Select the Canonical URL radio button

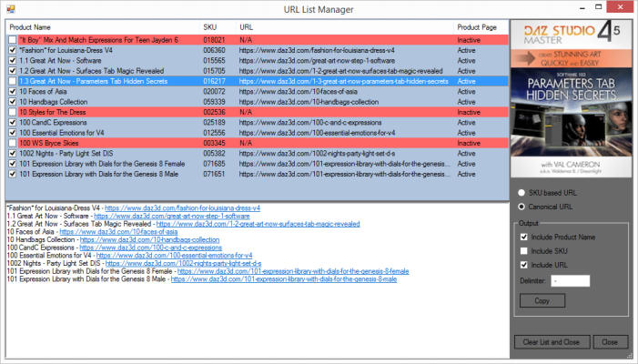(x=520, y=207)
